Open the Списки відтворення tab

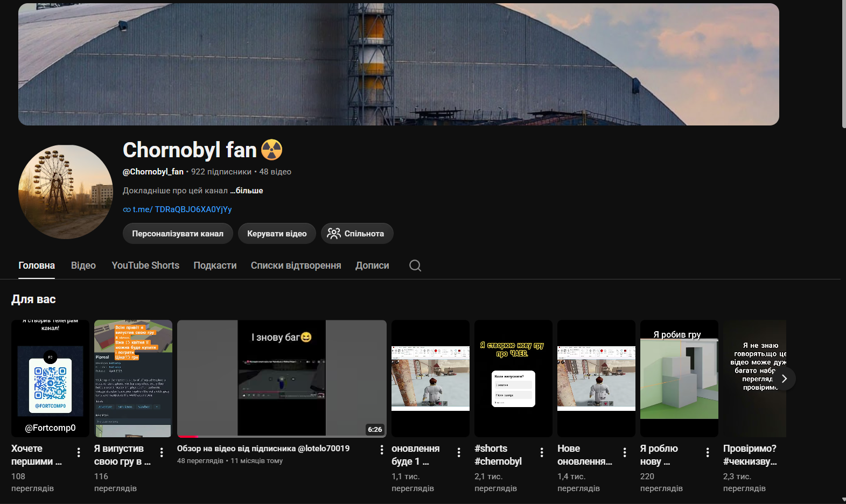pos(296,265)
